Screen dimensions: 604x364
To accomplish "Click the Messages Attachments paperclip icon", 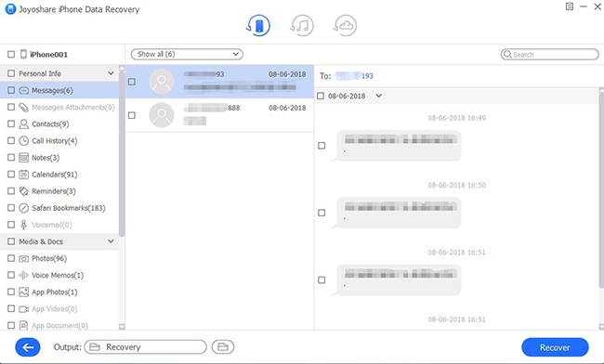I will coord(24,108).
